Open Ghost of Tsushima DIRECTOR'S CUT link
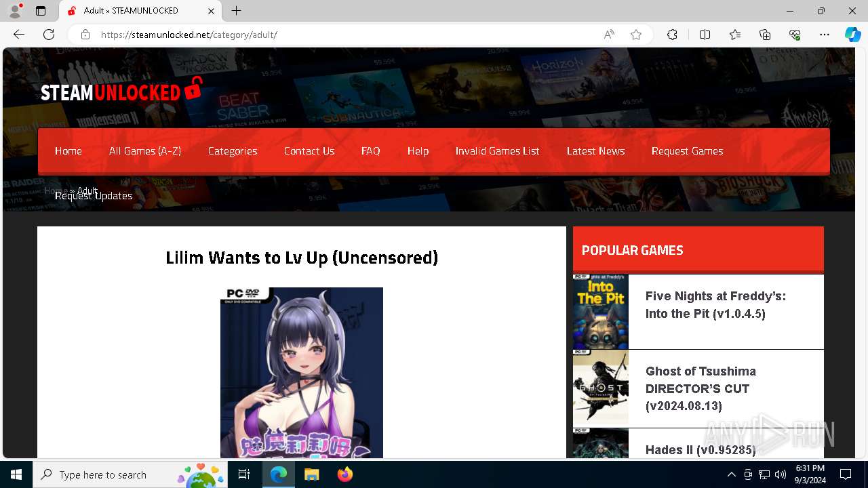Viewport: 868px width, 488px height. point(701,388)
